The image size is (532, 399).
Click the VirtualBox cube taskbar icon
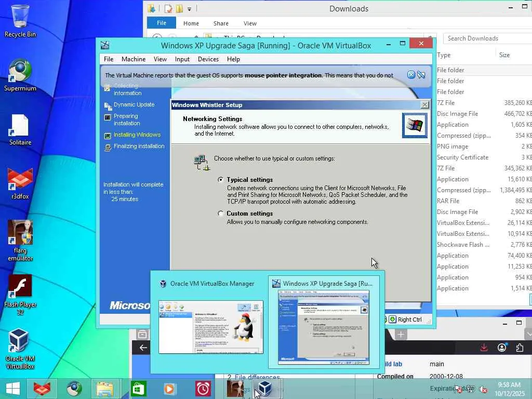[x=265, y=389]
